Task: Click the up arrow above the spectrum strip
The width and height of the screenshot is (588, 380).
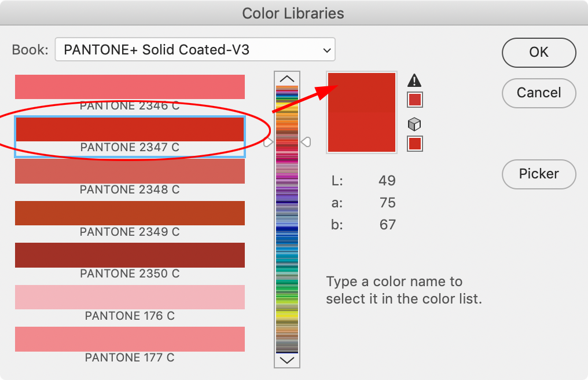Action: pyautogui.click(x=286, y=79)
